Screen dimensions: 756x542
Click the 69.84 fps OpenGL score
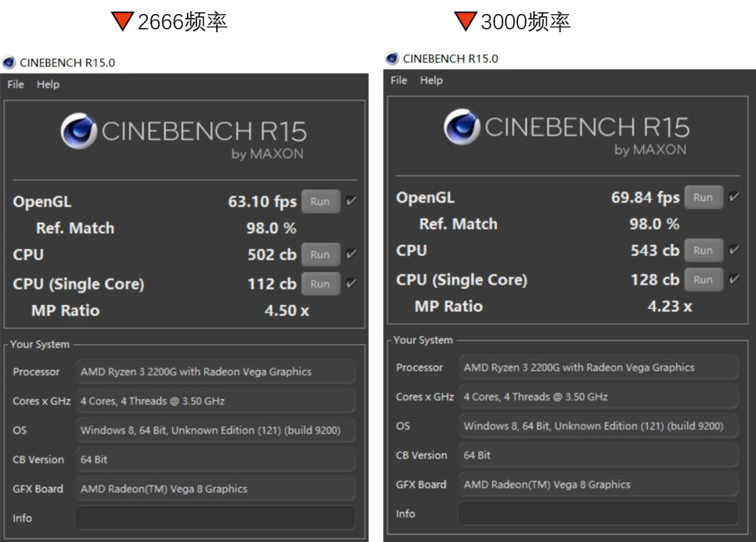coord(645,197)
